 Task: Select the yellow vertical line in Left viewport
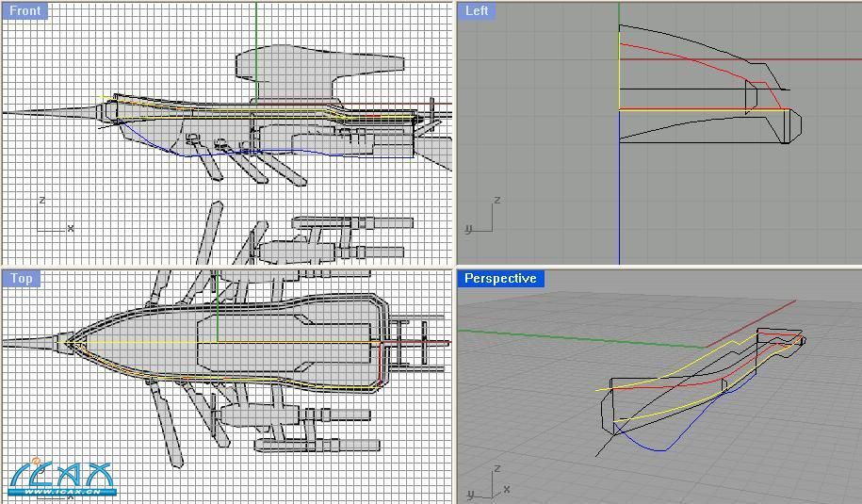pyautogui.click(x=619, y=75)
